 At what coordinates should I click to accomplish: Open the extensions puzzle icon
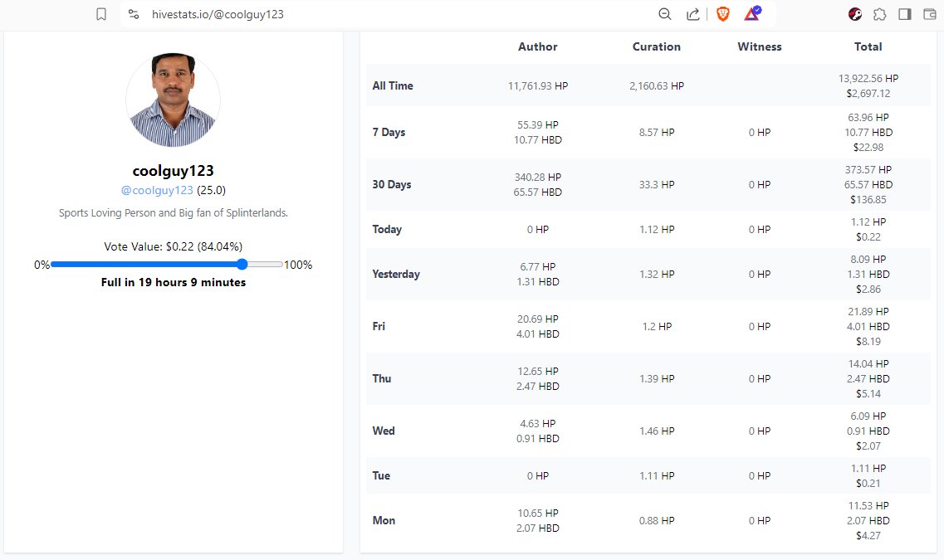point(879,14)
